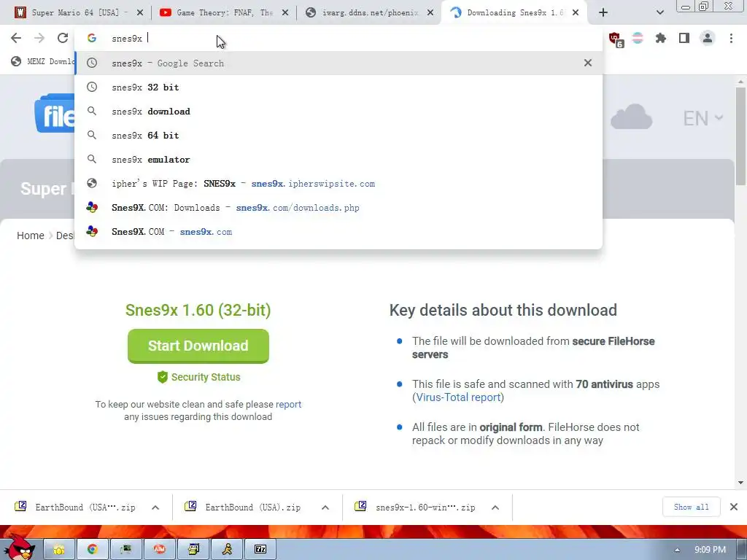Select the 'snes9x emulator' suggestion

click(338, 160)
